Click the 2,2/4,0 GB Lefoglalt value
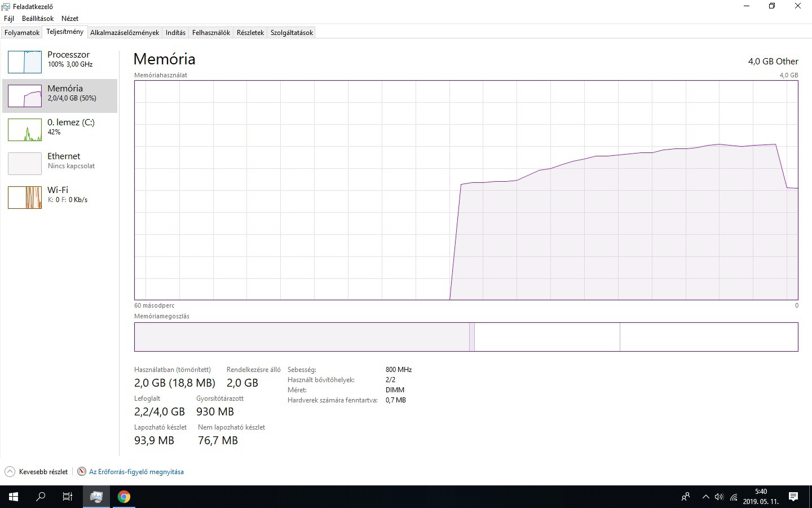Image resolution: width=812 pixels, height=508 pixels. pyautogui.click(x=160, y=412)
